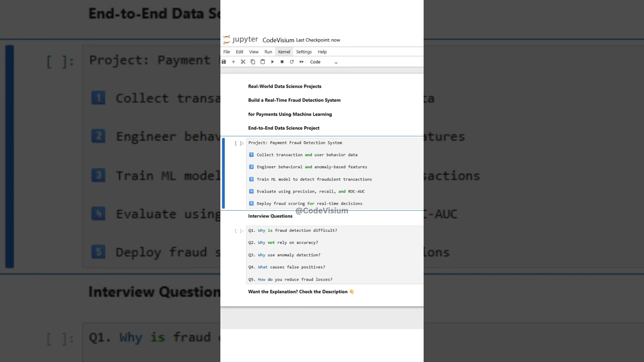Click the Deploy fraud scoring line
The width and height of the screenshot is (644, 362).
click(305, 204)
